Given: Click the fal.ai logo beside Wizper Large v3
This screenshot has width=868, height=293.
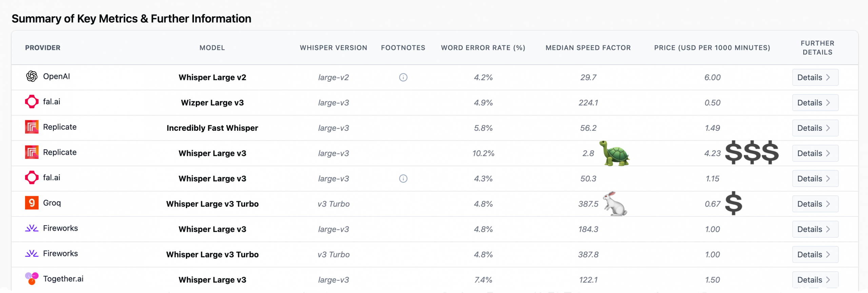Looking at the screenshot, I should 32,102.
